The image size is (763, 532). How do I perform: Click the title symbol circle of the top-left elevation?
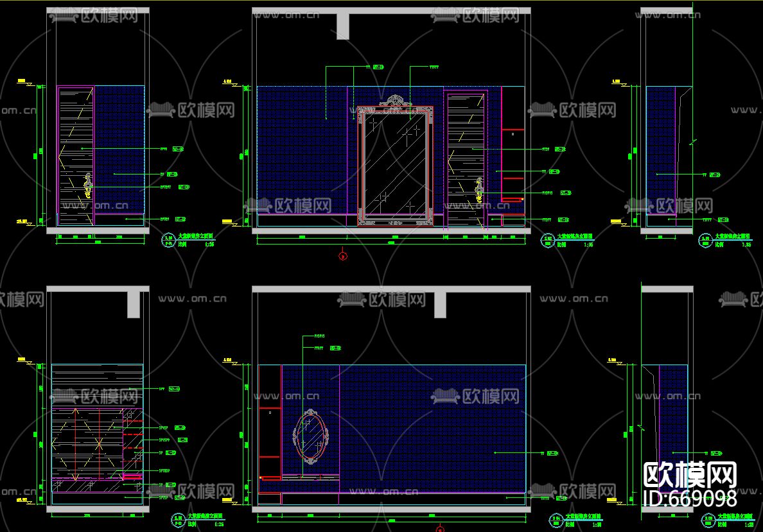coord(168,240)
